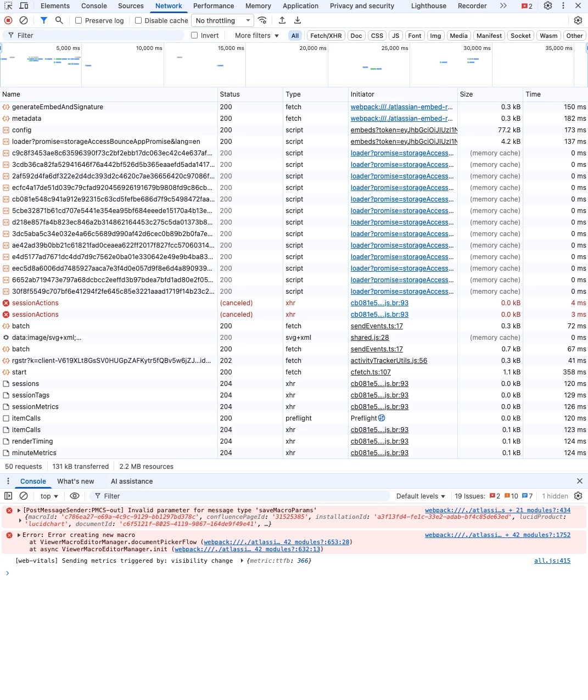Expand the metric:ttfb object
This screenshot has width=588, height=700.
pos(242,561)
